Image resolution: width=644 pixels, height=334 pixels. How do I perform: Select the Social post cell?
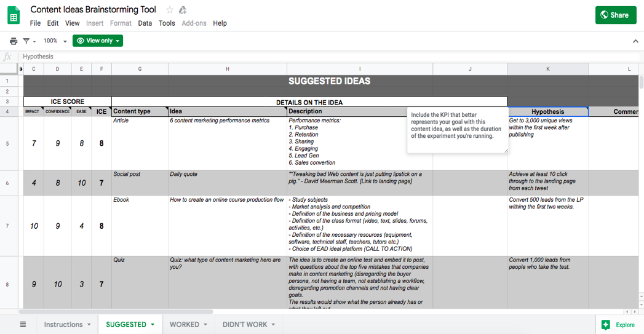pyautogui.click(x=140, y=183)
